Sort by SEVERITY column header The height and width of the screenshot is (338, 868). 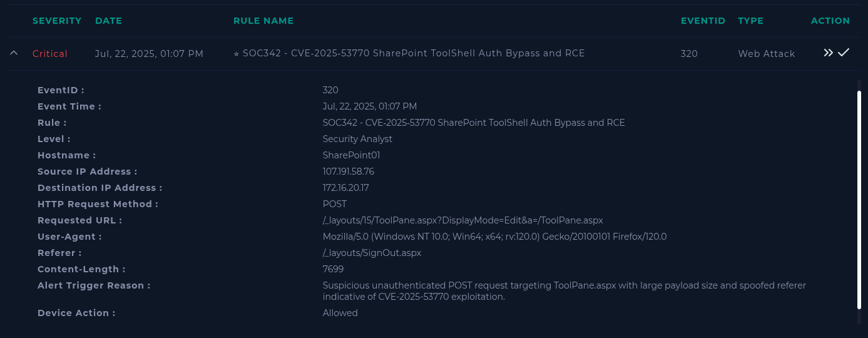click(x=57, y=21)
